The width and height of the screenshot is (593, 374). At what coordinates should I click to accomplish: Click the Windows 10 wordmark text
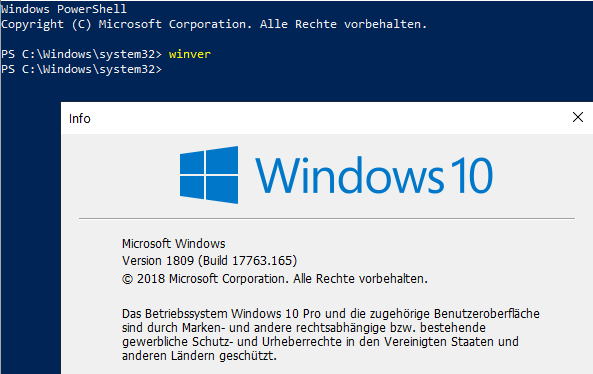(x=374, y=175)
